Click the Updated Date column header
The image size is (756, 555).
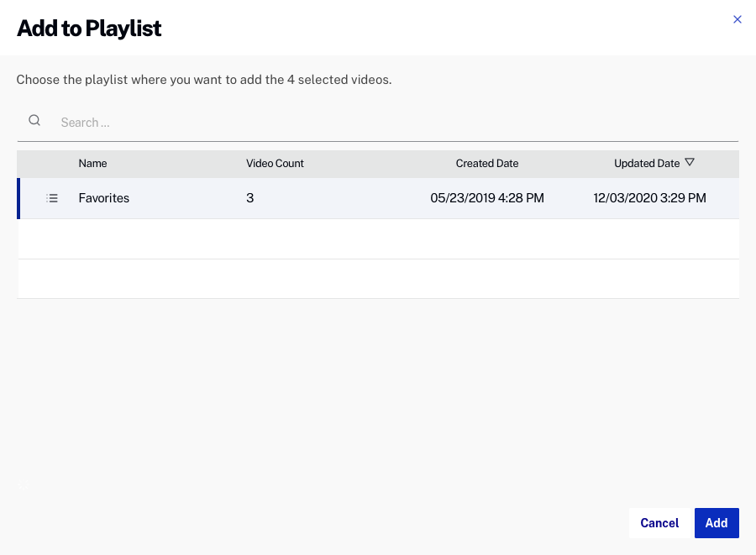click(x=646, y=164)
